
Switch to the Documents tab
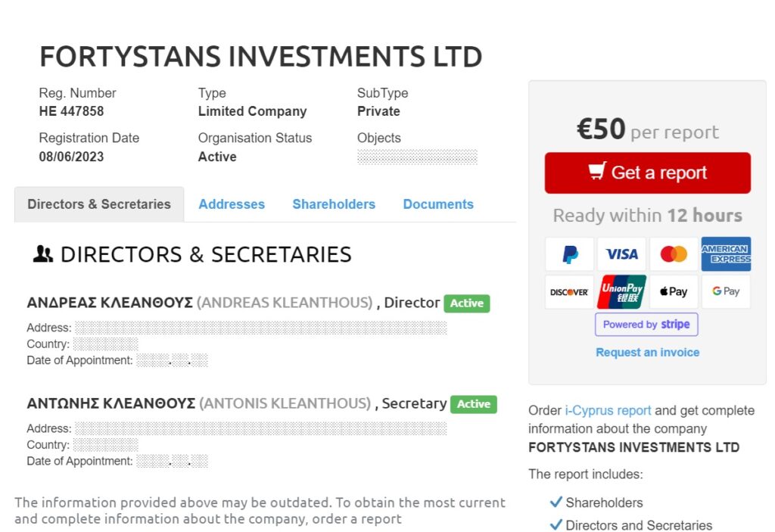(438, 204)
